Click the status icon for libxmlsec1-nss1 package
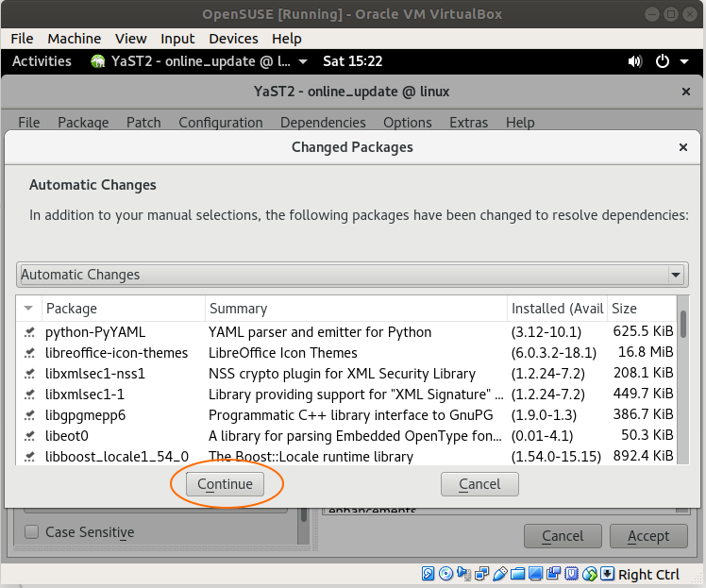The height and width of the screenshot is (588, 706). click(x=29, y=374)
